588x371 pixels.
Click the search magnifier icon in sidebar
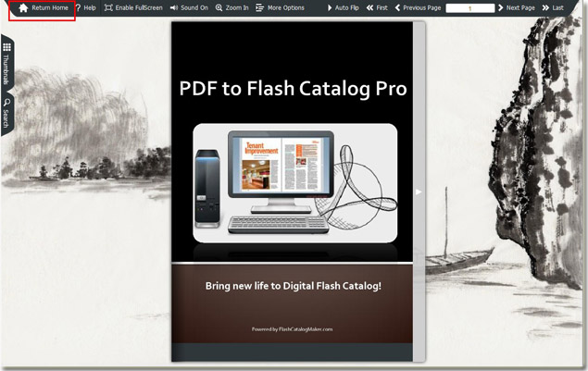pos(6,103)
